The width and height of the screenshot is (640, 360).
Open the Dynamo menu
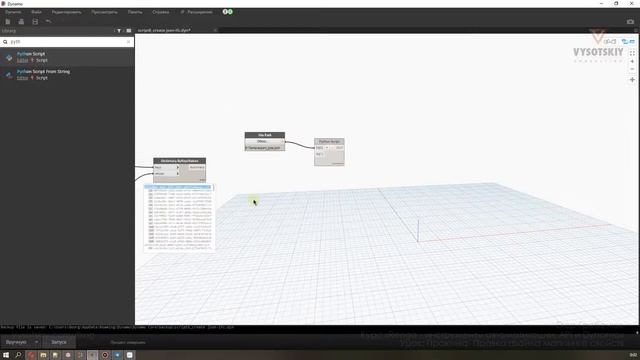point(13,12)
